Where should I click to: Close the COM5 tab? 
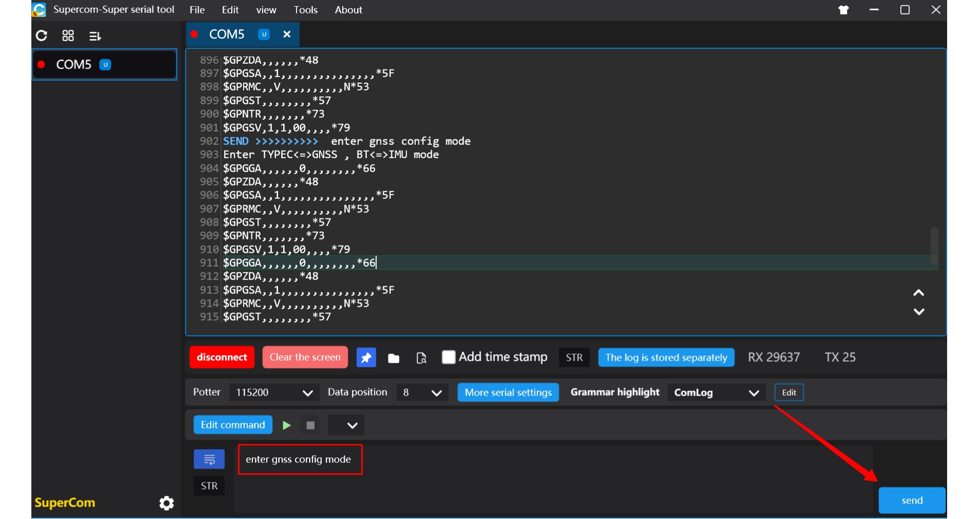pyautogui.click(x=287, y=34)
